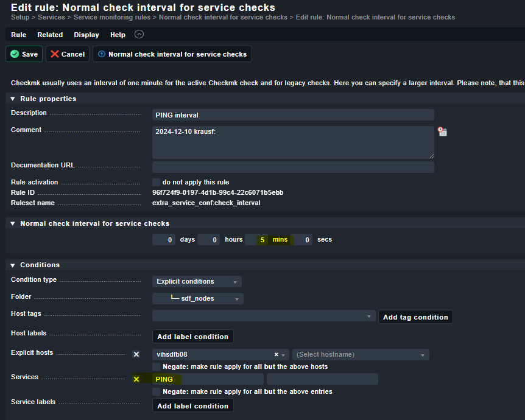Enable the 'do not apply this rule' checkbox
This screenshot has width=525, height=420.
coord(157,182)
